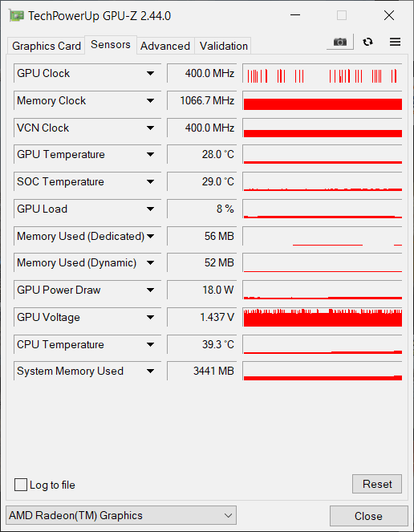Open the hamburger menu icon
The width and height of the screenshot is (414, 532).
point(395,42)
